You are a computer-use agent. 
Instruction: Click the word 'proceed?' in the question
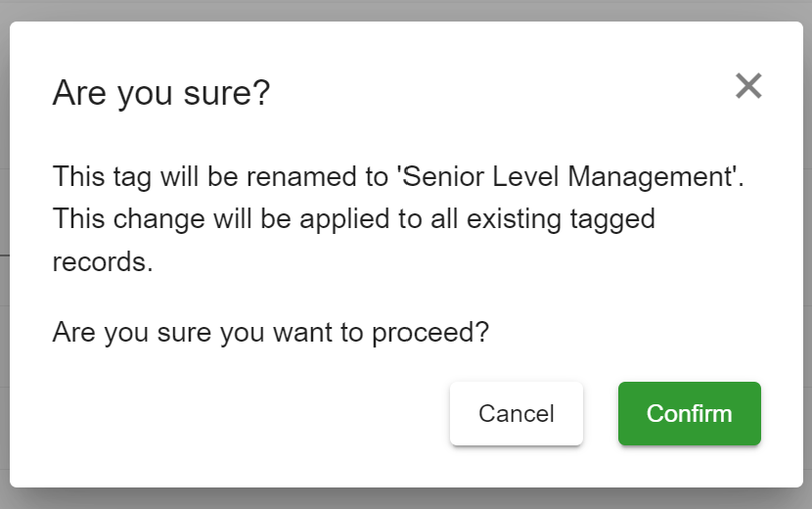coord(430,332)
